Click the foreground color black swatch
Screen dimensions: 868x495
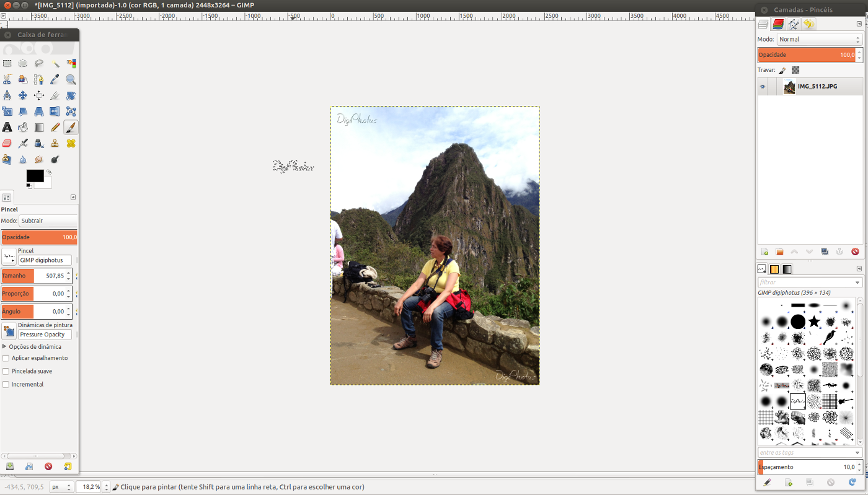(x=35, y=175)
